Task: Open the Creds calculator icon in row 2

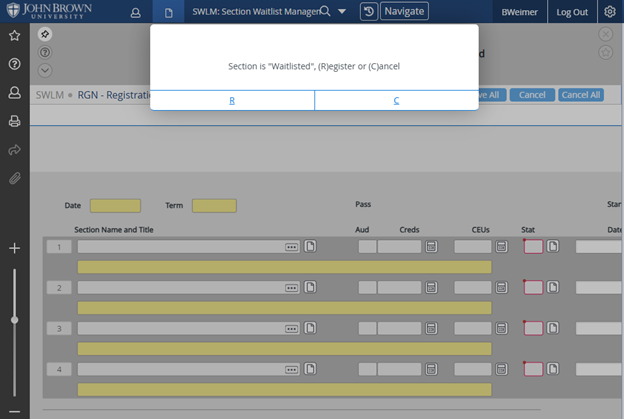Action: coord(431,287)
